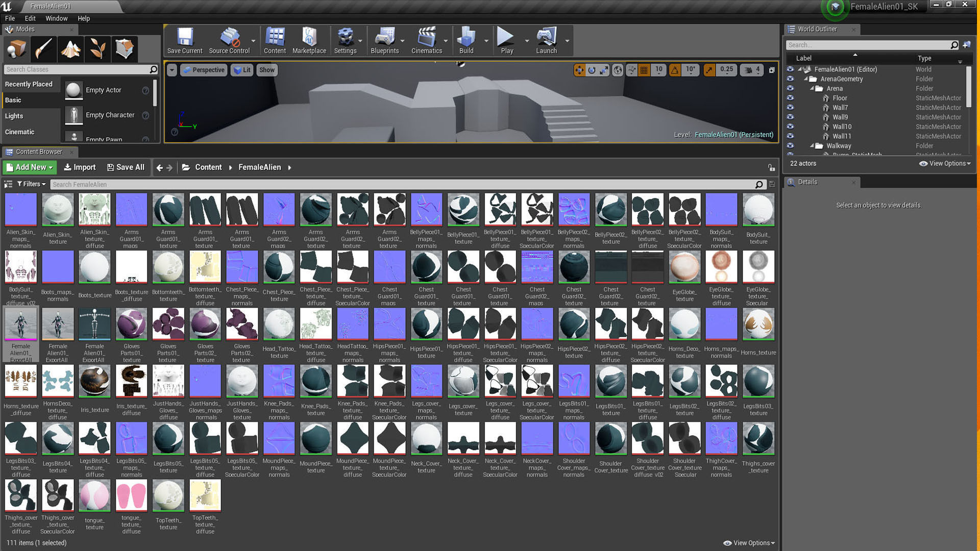Open the Lit view mode button
The width and height of the screenshot is (980, 551).
(x=241, y=70)
